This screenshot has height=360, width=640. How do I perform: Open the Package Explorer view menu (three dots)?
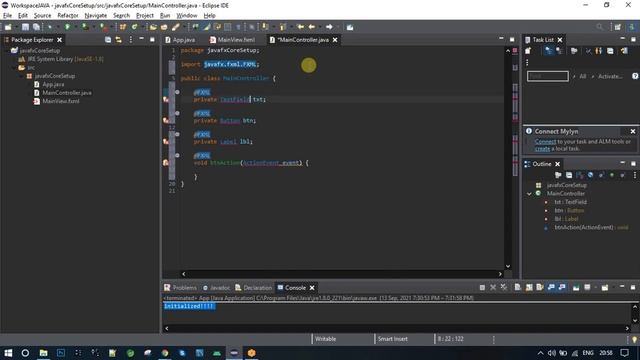click(x=131, y=40)
